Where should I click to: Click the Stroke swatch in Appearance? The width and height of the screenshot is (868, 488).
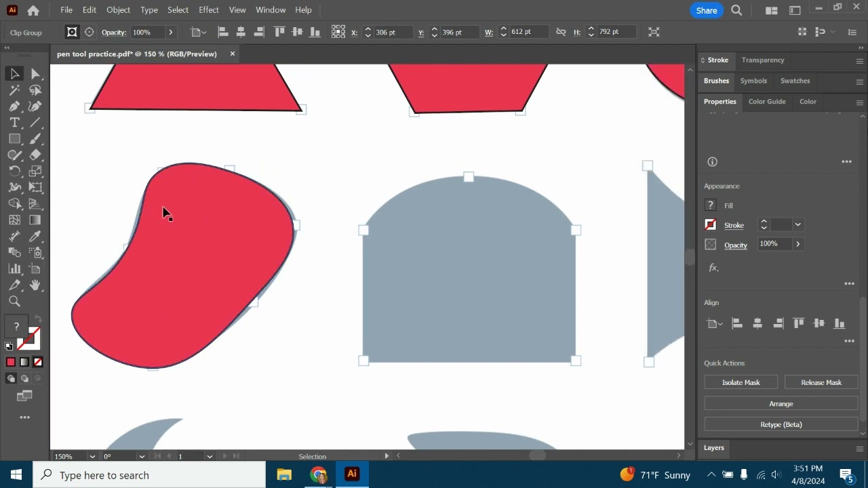pos(711,225)
